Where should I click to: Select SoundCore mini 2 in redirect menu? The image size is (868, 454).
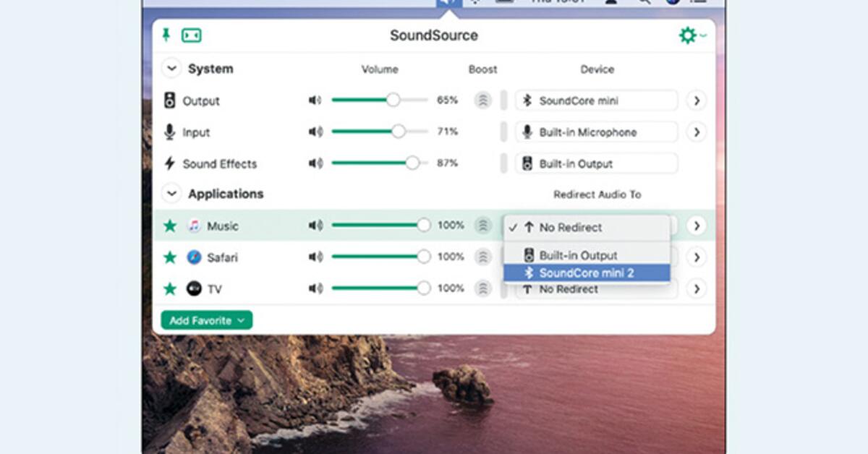(x=586, y=273)
